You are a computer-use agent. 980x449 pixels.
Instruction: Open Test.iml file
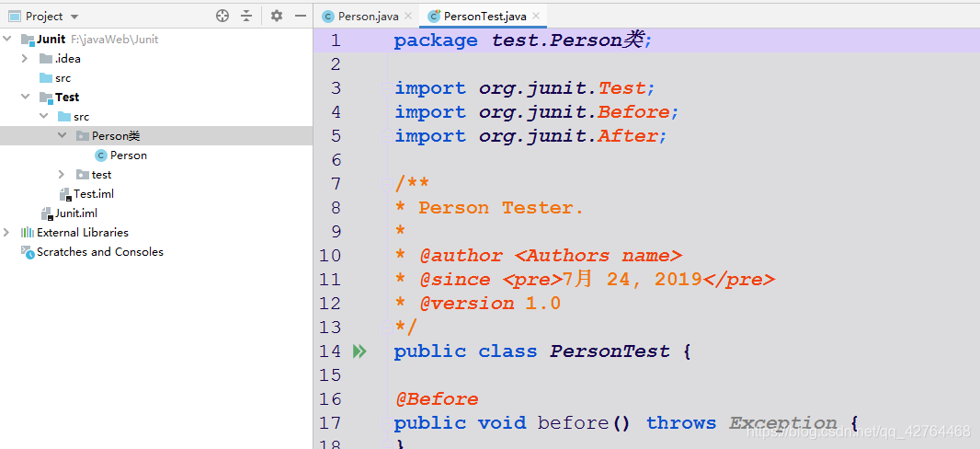click(x=94, y=194)
